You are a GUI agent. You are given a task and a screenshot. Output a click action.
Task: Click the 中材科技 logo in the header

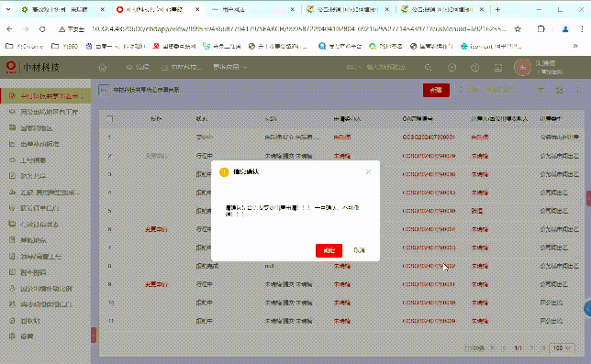click(33, 67)
